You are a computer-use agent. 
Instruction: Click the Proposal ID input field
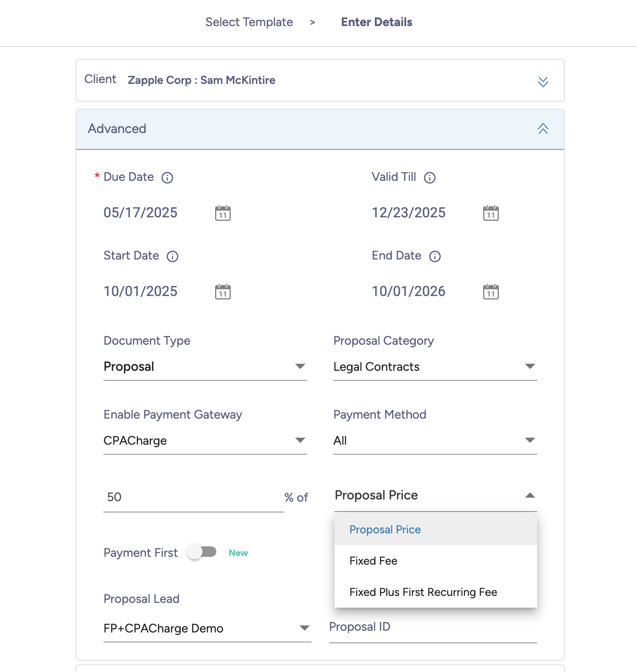coord(433,628)
